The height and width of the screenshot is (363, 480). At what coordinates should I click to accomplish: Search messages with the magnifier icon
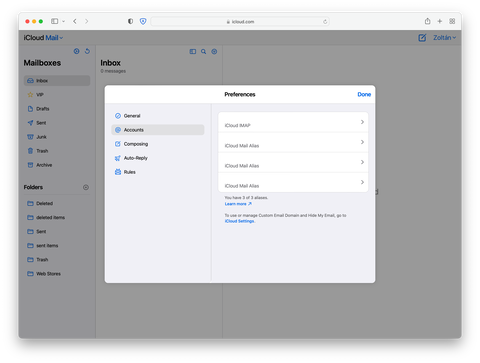point(203,52)
